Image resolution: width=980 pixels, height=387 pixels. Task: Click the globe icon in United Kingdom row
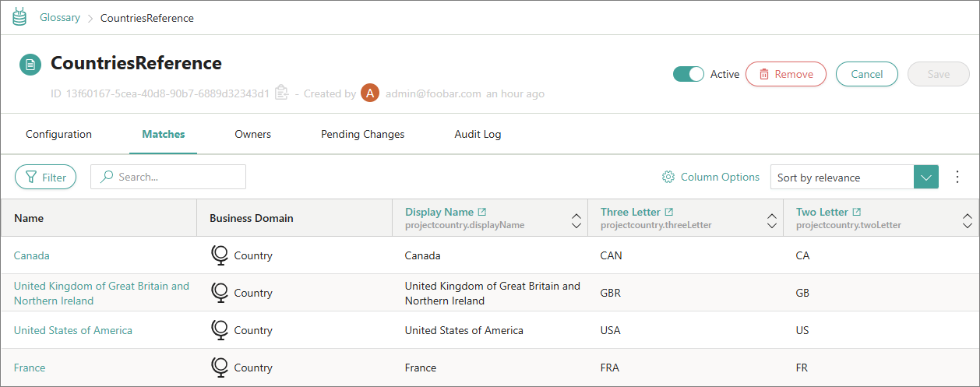click(x=220, y=293)
